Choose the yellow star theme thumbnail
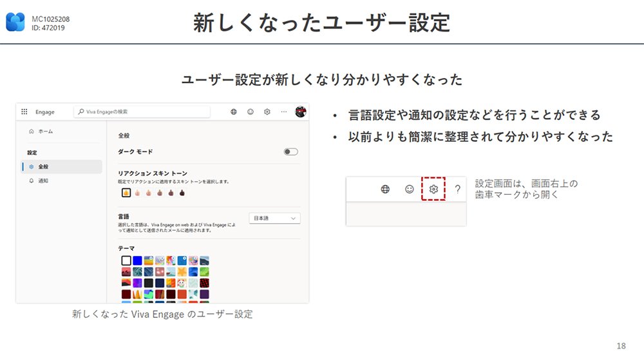The height and width of the screenshot is (363, 644). [182, 271]
